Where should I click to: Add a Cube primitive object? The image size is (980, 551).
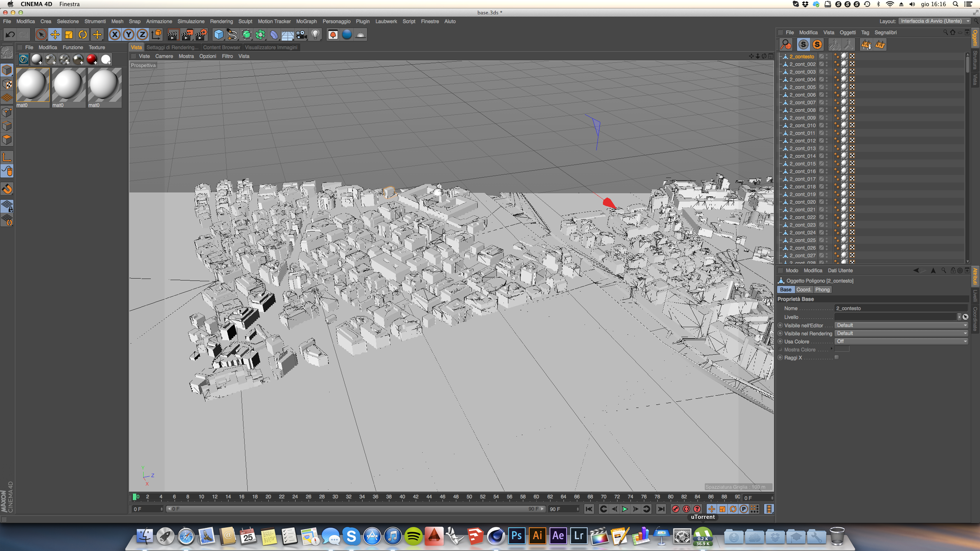[x=219, y=35]
